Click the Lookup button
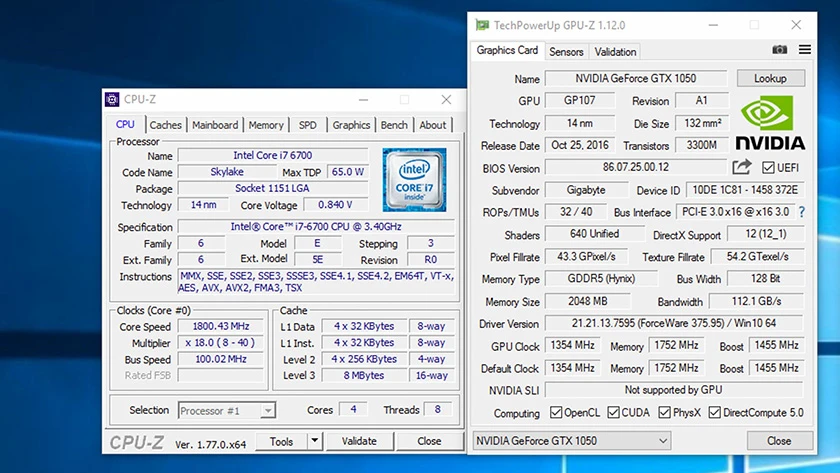 [770, 78]
